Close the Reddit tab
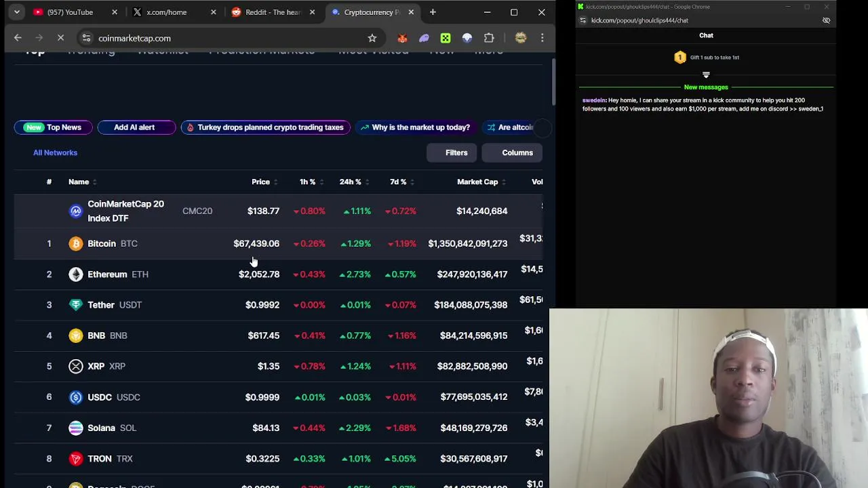This screenshot has height=488, width=868. [312, 12]
